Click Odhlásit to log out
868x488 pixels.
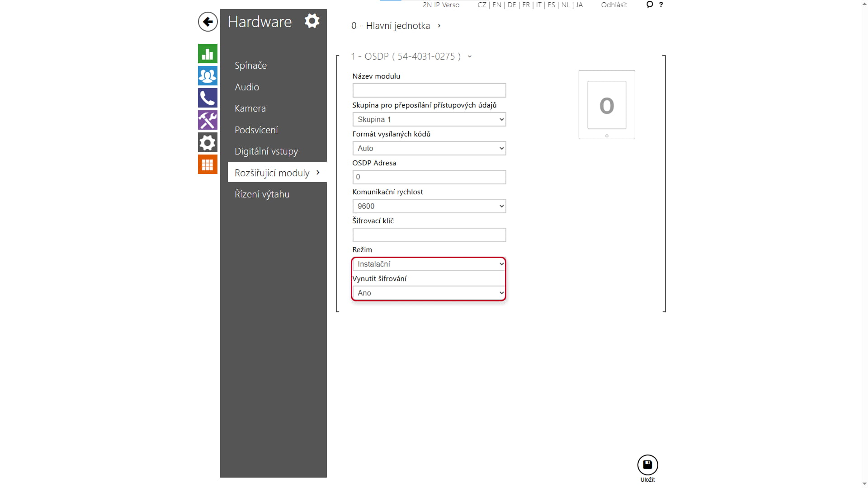(x=614, y=5)
